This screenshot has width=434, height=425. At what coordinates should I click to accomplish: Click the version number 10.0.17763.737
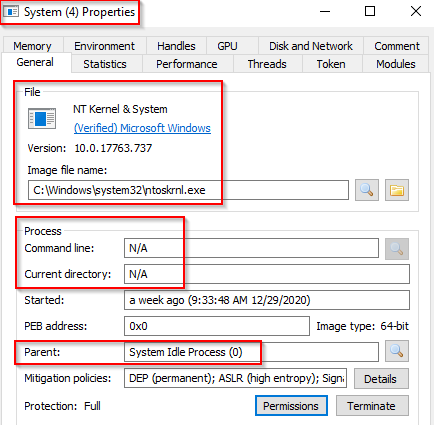pyautogui.click(x=113, y=148)
